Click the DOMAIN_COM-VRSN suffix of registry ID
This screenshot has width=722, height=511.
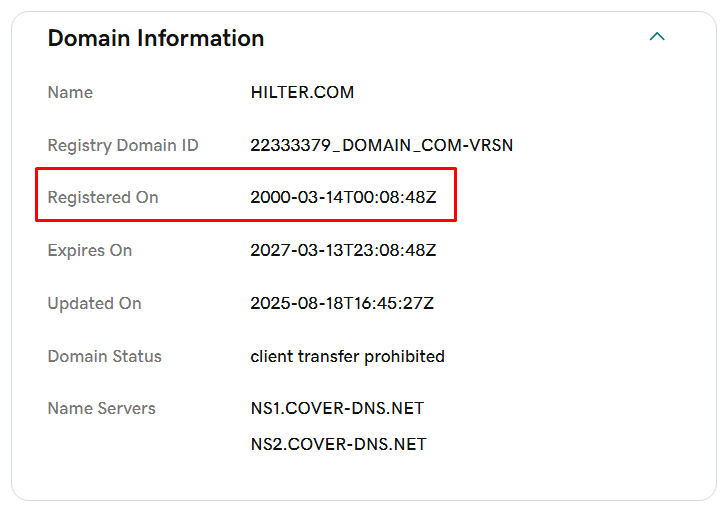coord(427,145)
